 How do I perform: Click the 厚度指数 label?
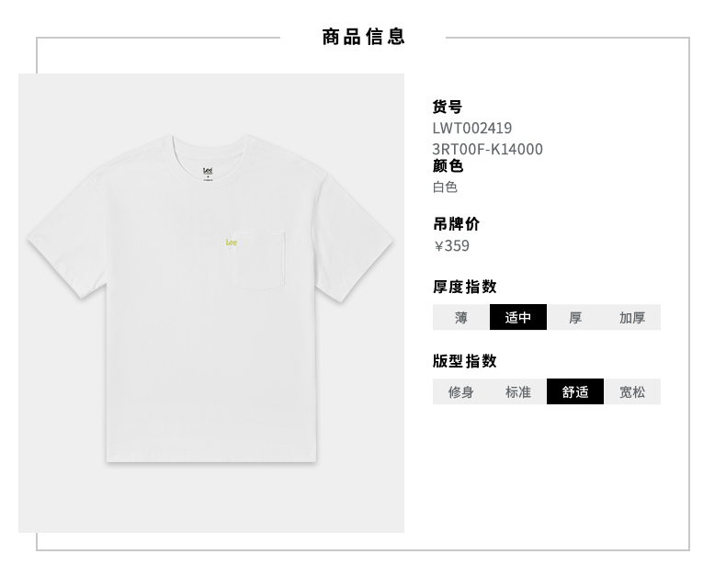[x=465, y=287]
